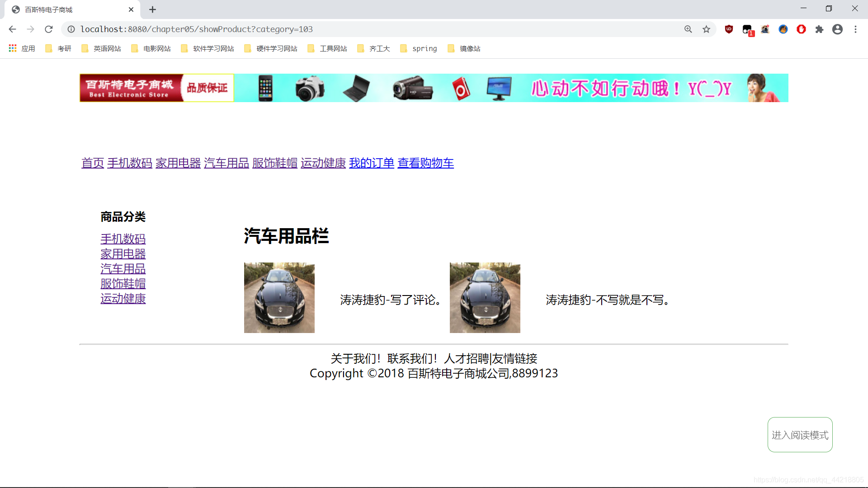The width and height of the screenshot is (868, 488).
Task: Select 服饰鞋帽 in 商品分类 sidebar
Action: pos(123,283)
